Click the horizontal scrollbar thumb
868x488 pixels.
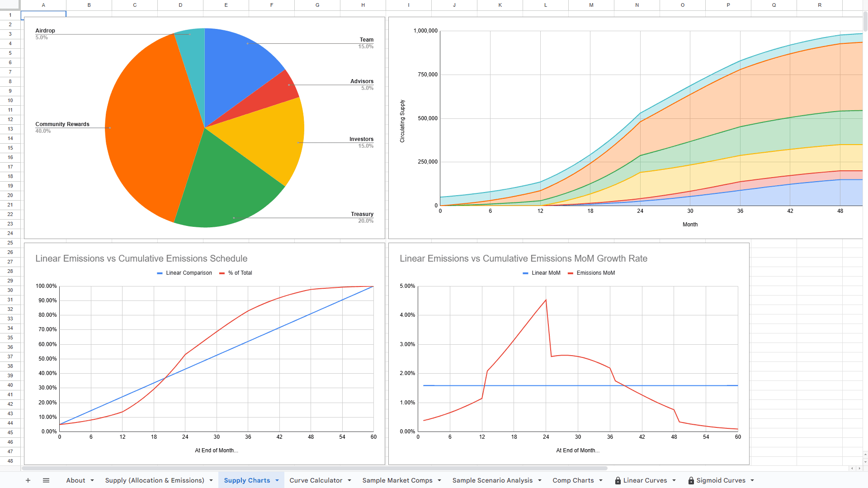click(315, 469)
